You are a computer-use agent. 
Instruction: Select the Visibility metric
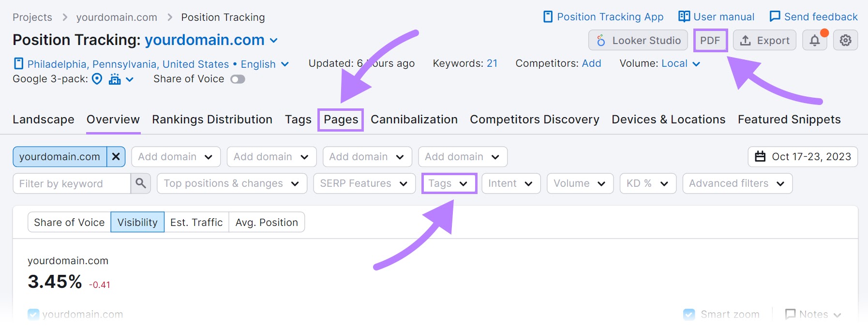point(137,222)
